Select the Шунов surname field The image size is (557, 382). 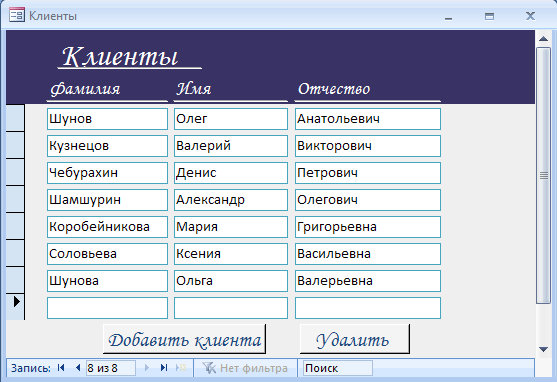107,119
